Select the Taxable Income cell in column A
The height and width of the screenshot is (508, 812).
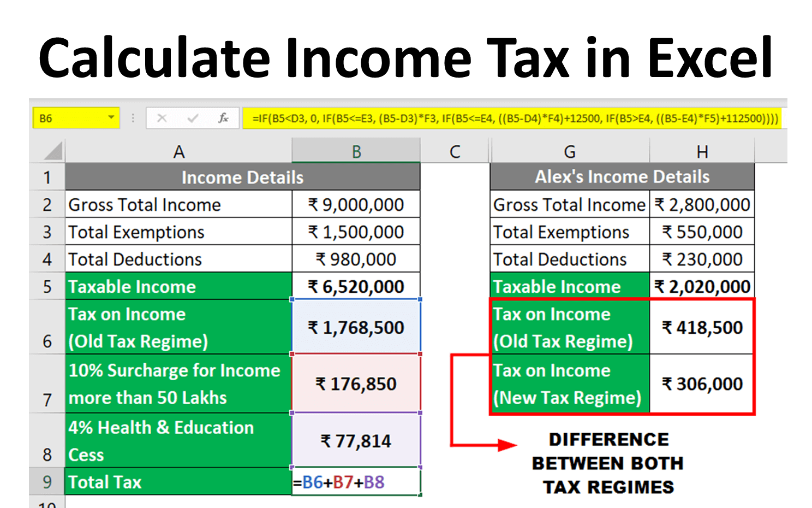178,286
